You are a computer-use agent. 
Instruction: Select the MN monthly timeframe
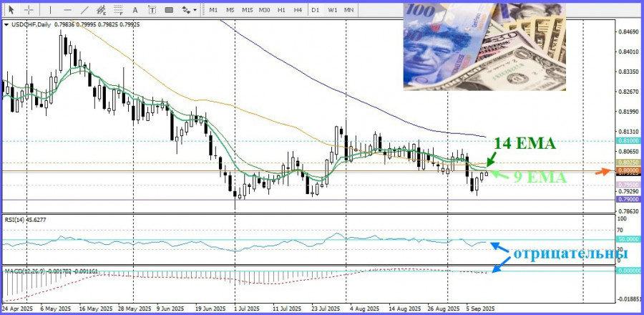click(x=349, y=10)
